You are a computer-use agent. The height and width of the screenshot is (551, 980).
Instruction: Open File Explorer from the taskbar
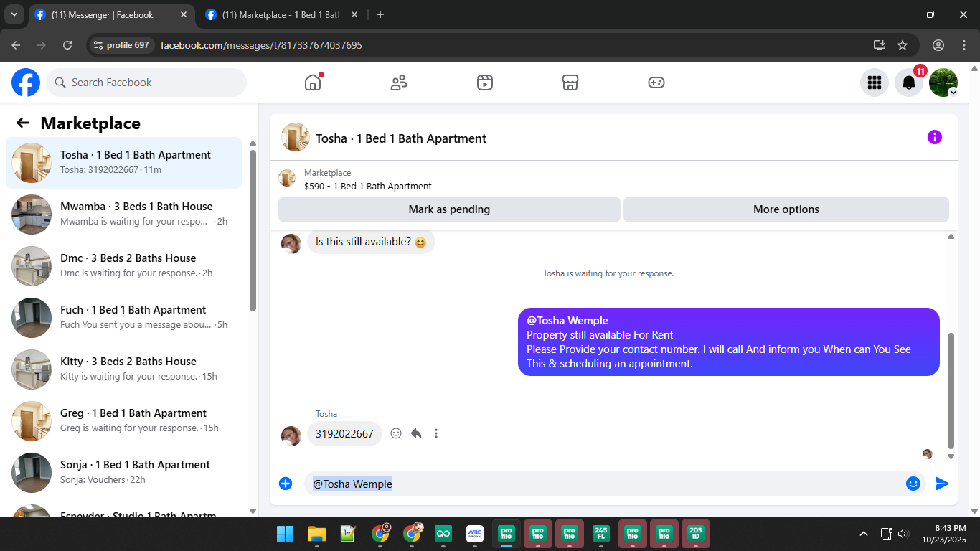(x=316, y=534)
